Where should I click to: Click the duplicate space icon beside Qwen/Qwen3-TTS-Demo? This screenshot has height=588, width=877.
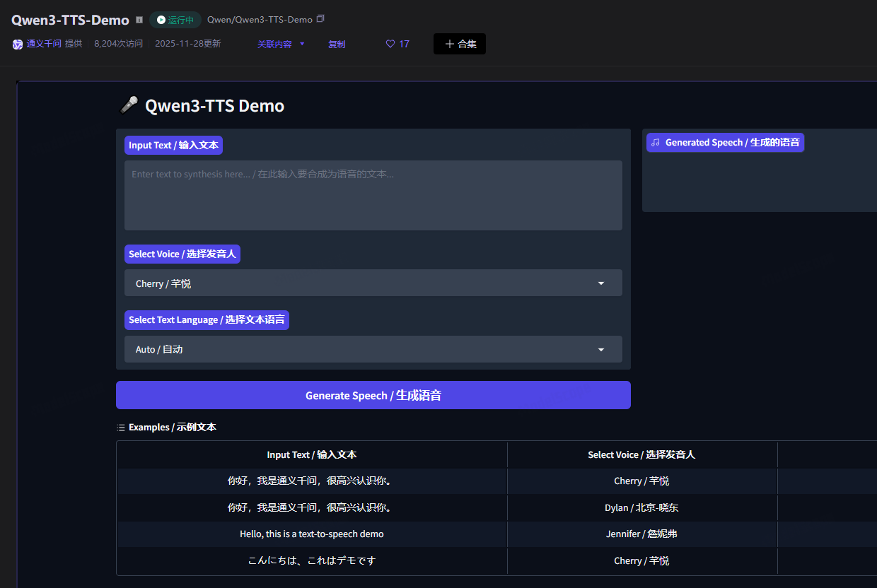(320, 19)
